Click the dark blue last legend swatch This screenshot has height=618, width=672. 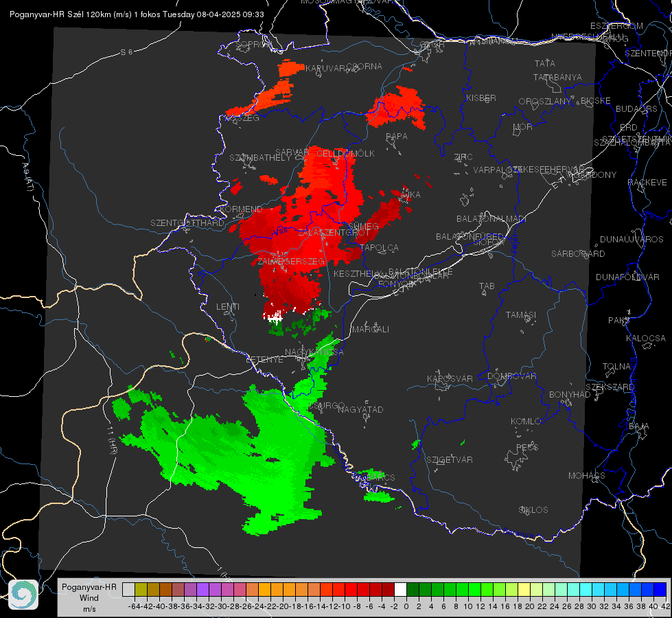pyautogui.click(x=660, y=589)
